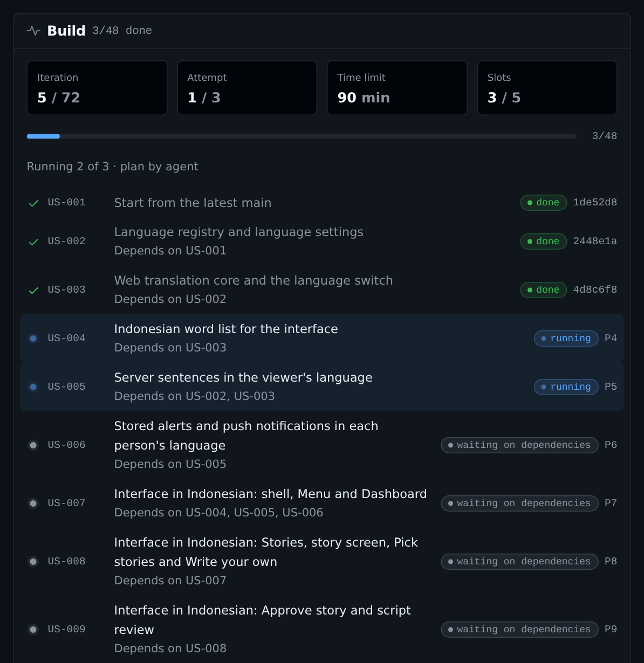Select "Indonesian word list for the interface" title
The image size is (644, 663).
pos(226,329)
